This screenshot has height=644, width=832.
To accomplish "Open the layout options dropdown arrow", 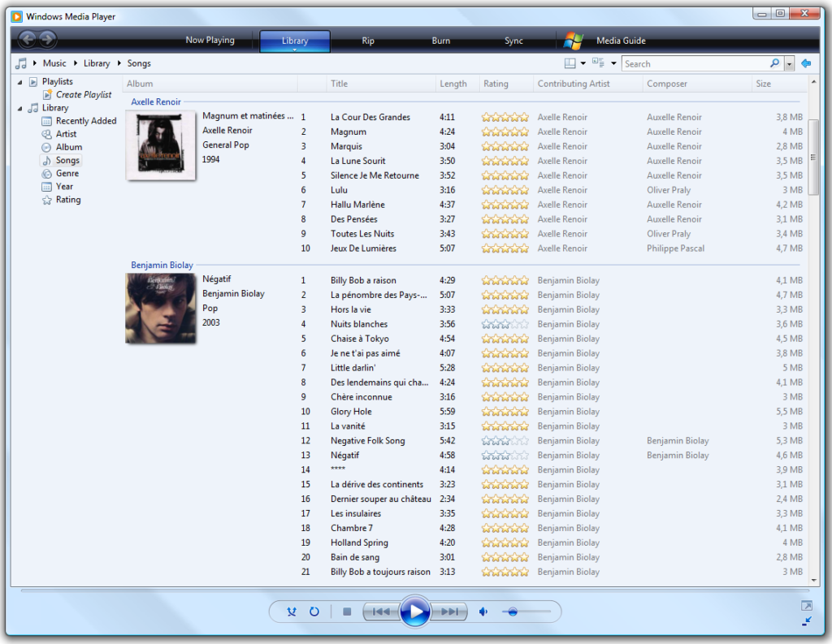I will (x=583, y=63).
